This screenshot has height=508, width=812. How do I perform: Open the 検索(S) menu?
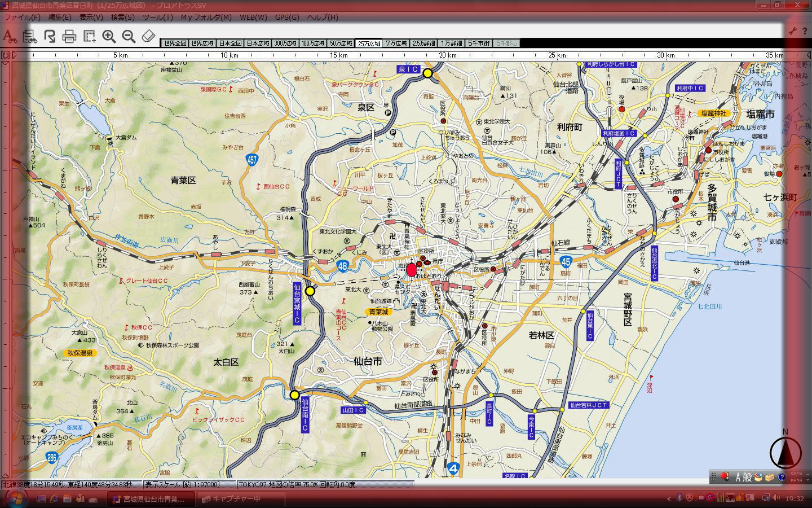pyautogui.click(x=122, y=17)
